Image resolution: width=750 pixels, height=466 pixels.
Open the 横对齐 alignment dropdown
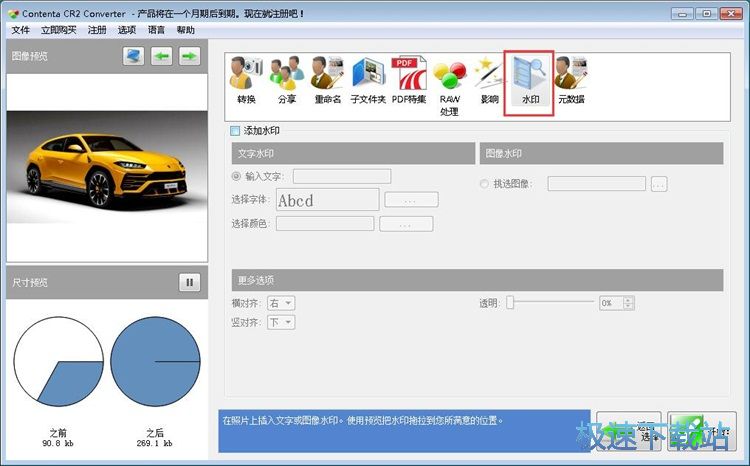281,303
